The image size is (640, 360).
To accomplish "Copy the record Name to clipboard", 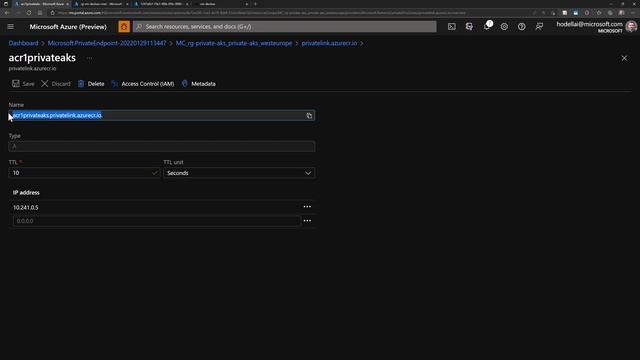I will click(x=309, y=116).
